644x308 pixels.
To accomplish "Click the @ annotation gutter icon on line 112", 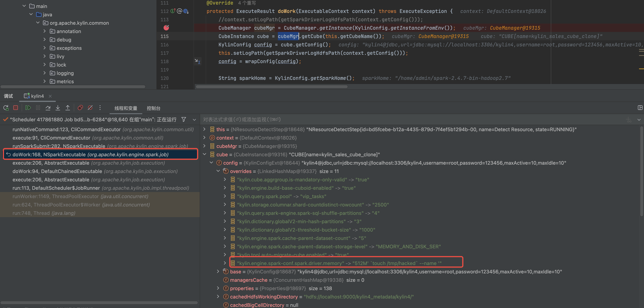I will click(x=180, y=11).
